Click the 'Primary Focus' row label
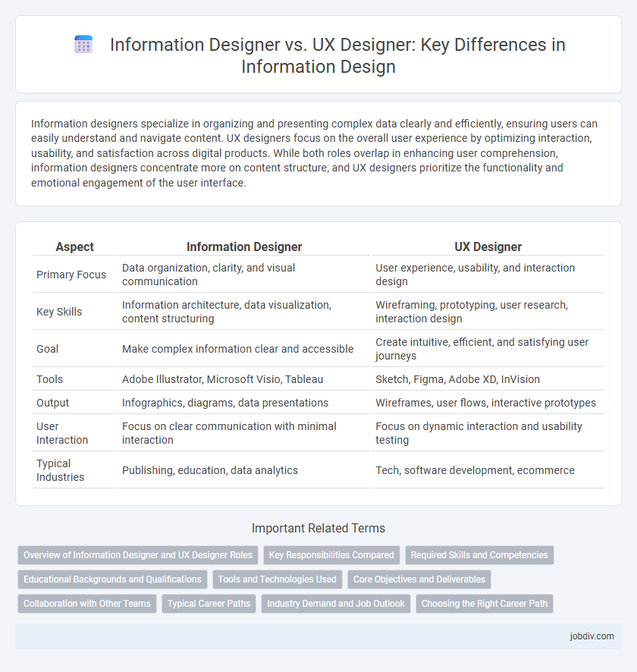This screenshot has width=637, height=672. (x=71, y=275)
